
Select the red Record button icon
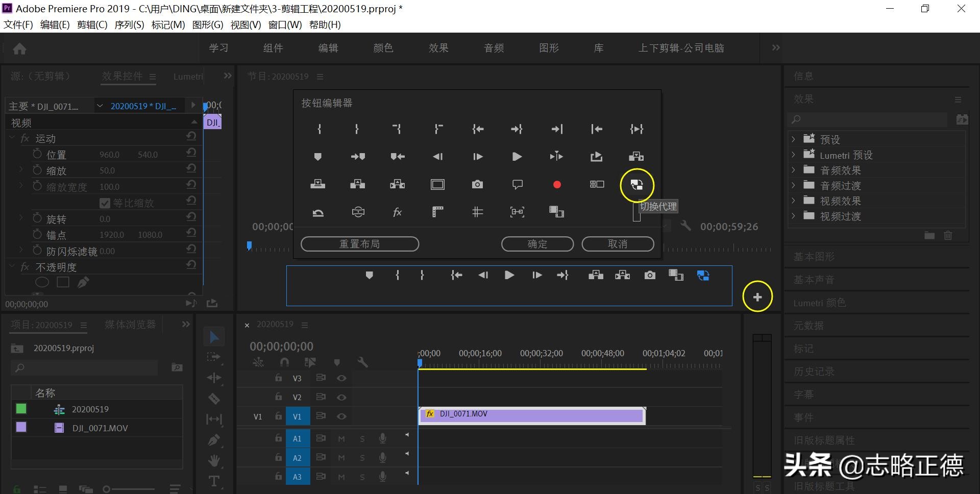pyautogui.click(x=557, y=184)
